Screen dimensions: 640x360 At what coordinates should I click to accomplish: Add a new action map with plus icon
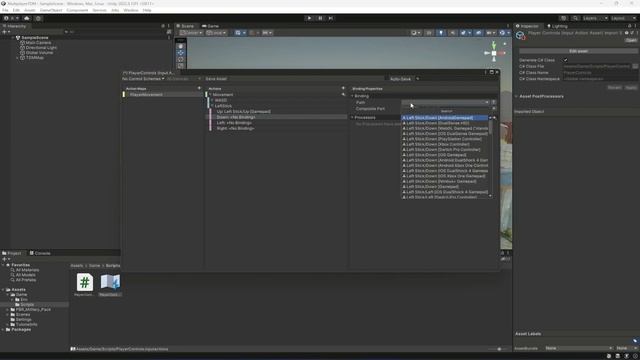click(x=199, y=88)
